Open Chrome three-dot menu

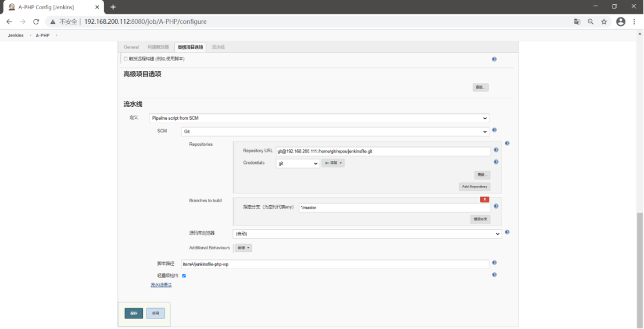point(635,22)
